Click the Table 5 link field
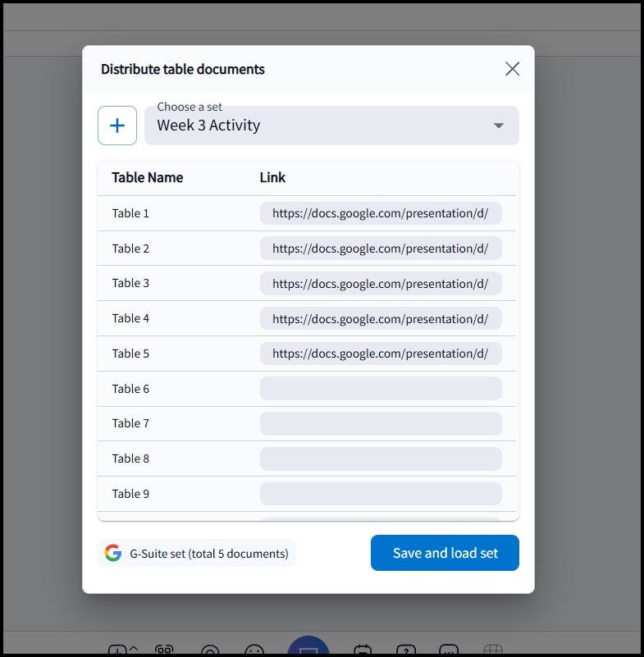 [381, 354]
